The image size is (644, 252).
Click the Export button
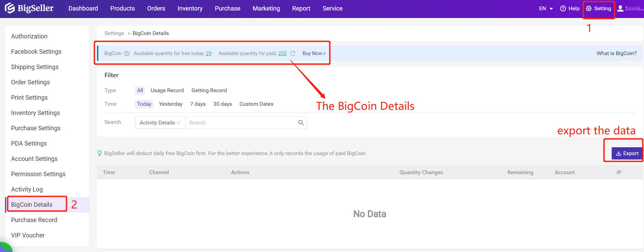pyautogui.click(x=627, y=153)
